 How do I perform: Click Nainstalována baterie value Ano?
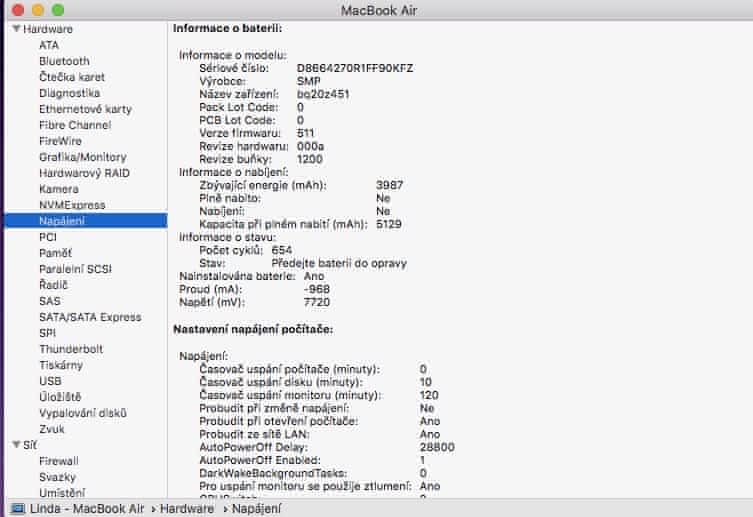coord(314,276)
